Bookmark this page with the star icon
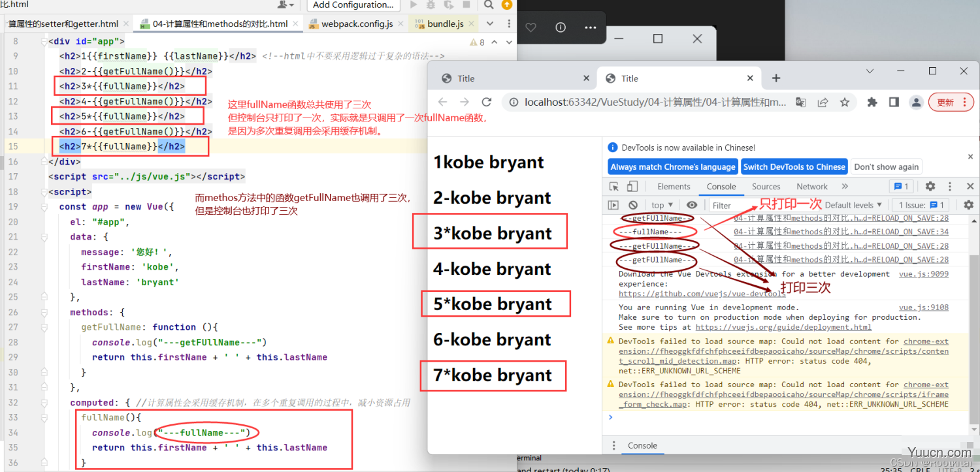Viewport: 980px width, 472px height. pyautogui.click(x=845, y=102)
